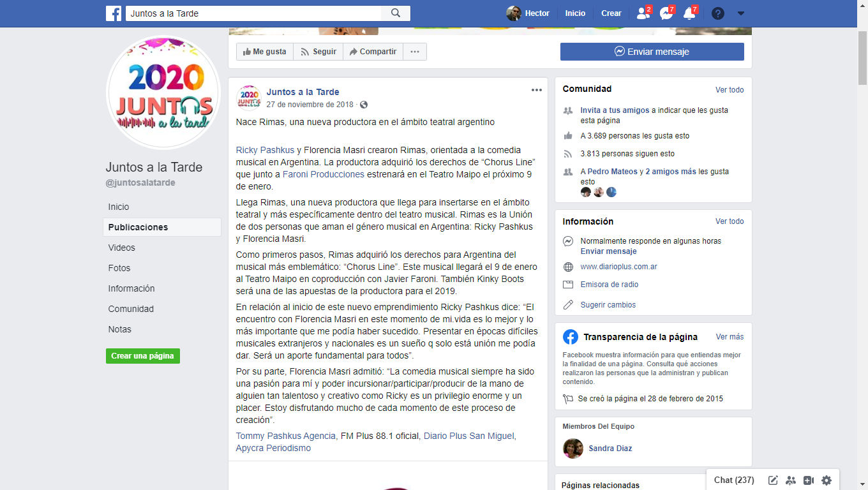Click the pencil icon beside Sugerir cambios

(568, 305)
